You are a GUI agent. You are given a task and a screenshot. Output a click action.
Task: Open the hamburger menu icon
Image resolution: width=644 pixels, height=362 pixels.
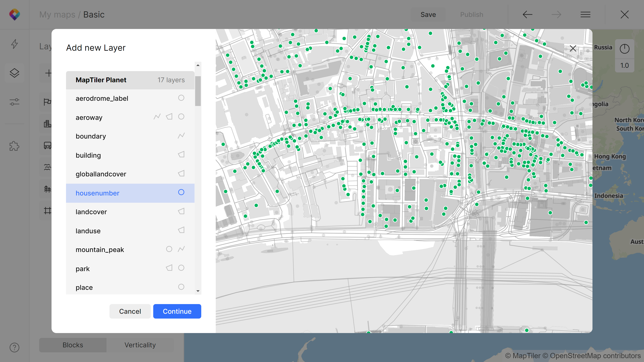585,14
